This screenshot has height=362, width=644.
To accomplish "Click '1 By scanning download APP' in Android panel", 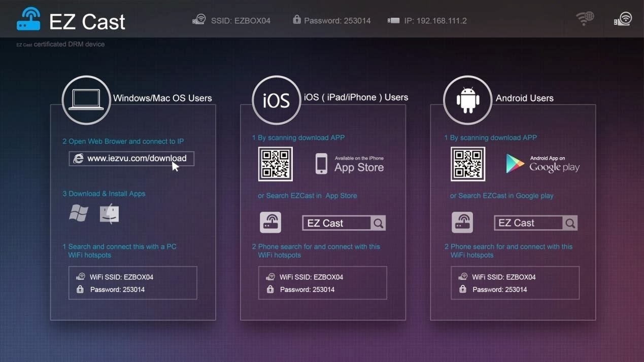I will (491, 137).
